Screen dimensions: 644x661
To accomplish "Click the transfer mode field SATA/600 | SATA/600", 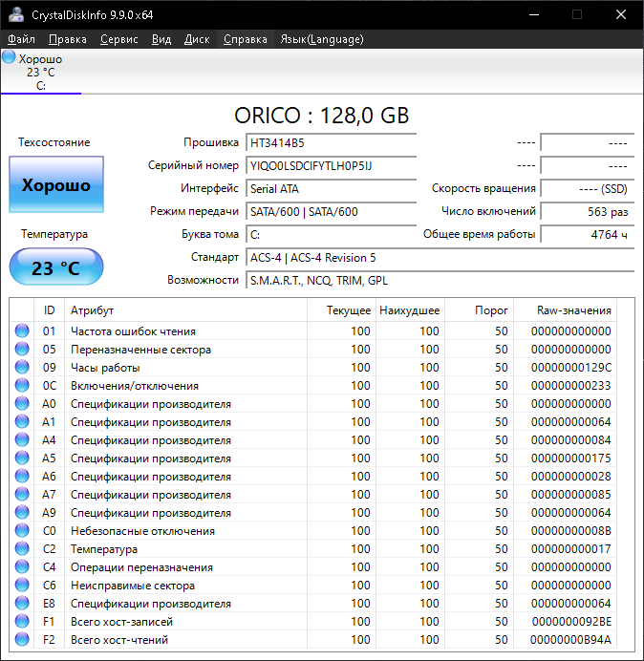I will (331, 212).
